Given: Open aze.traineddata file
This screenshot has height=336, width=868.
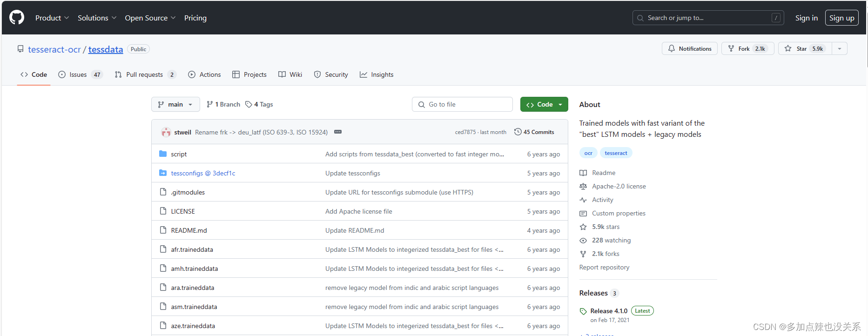Looking at the screenshot, I should (193, 326).
